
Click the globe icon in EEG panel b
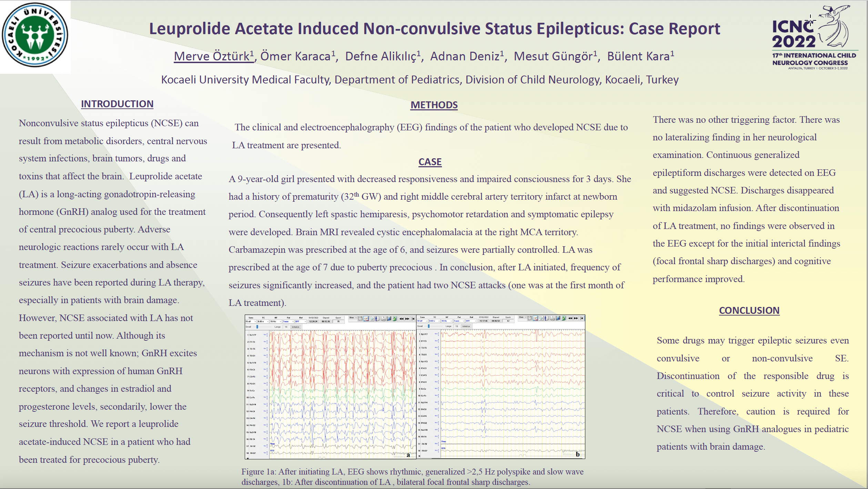point(541,318)
